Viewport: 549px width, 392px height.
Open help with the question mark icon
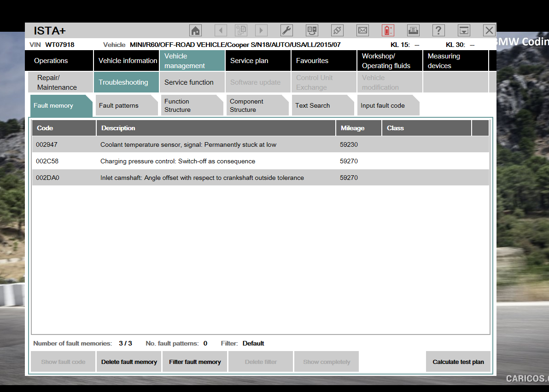coord(438,31)
